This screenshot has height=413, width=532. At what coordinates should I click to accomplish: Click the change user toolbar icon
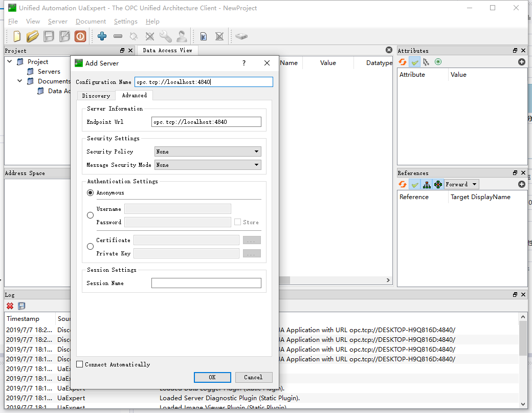182,36
